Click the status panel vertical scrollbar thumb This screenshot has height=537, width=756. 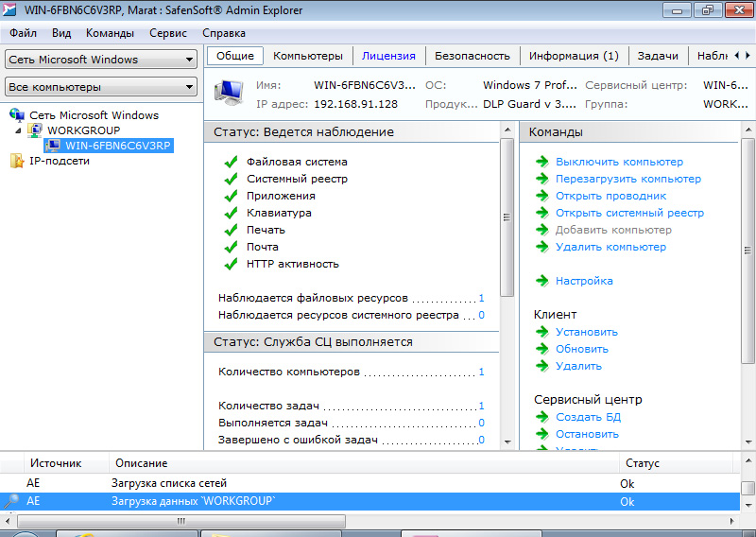click(x=507, y=217)
